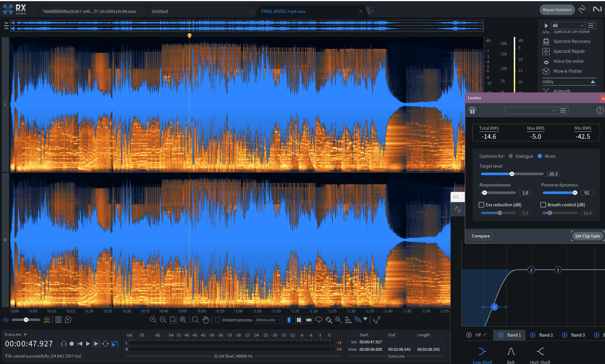Click the zoom out icon

tap(163, 320)
